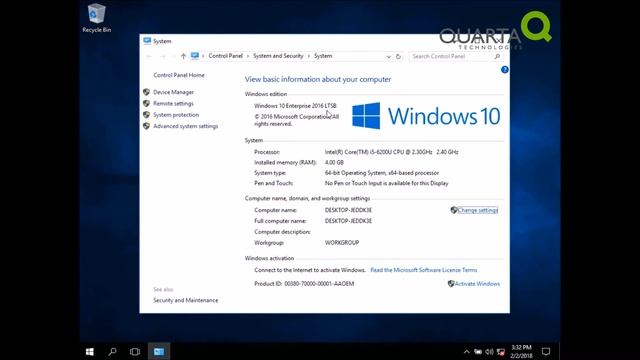This screenshot has height=360, width=640.
Task: Click the processor value Intel Core i5-6200U
Action: 391,152
